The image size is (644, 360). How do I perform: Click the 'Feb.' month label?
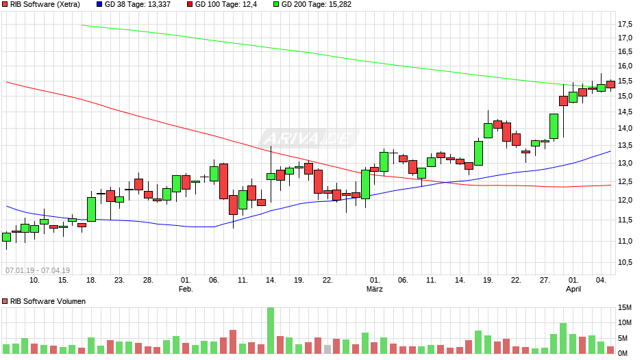[x=186, y=289]
